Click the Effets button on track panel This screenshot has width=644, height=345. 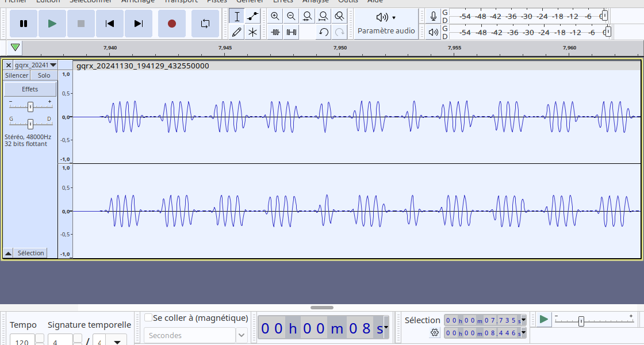[x=30, y=89]
